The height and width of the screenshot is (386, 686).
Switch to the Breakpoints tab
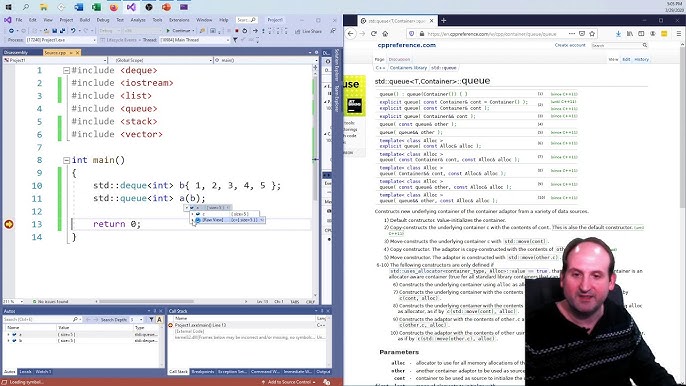[x=203, y=372]
